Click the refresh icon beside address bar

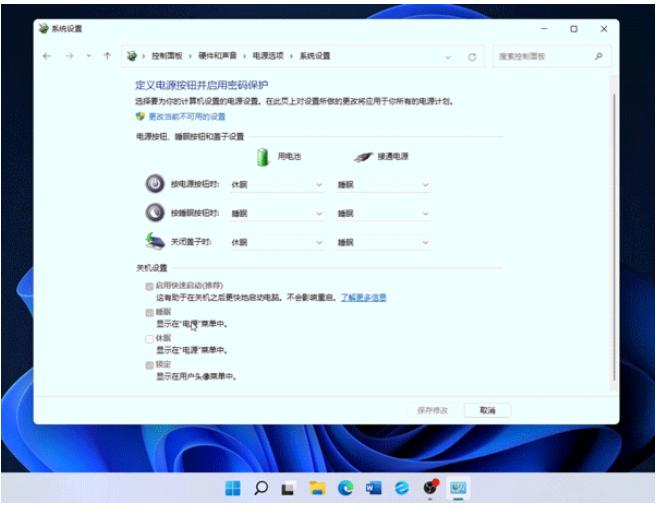coord(472,57)
